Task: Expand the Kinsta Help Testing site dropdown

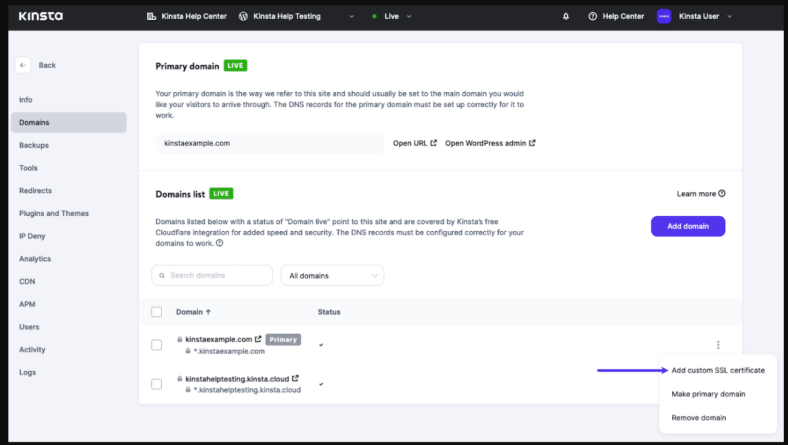Action: click(351, 16)
